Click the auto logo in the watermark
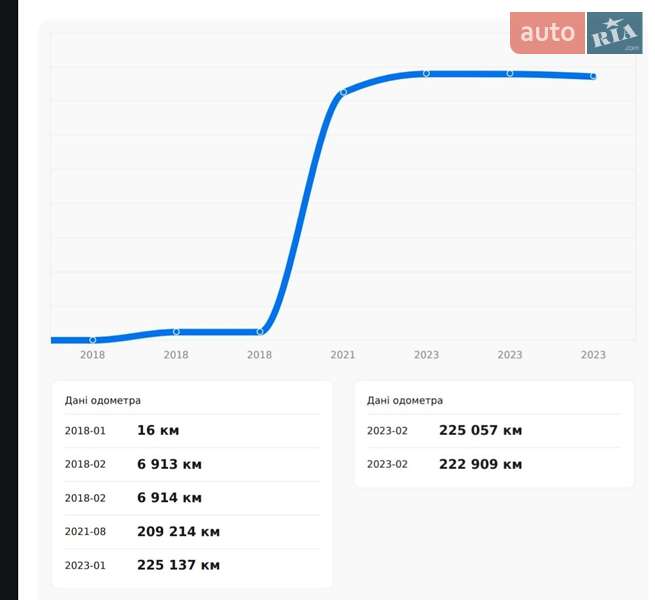Viewport: 655px width, 600px height. [547, 33]
